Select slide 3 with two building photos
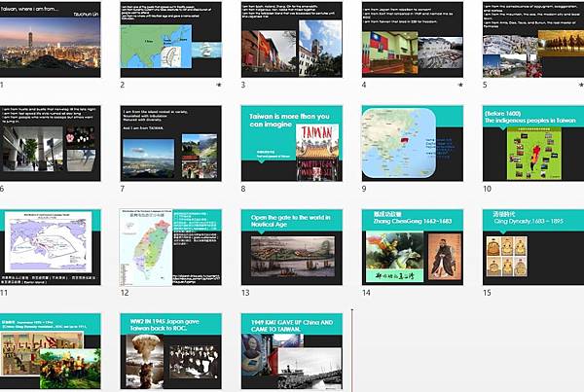584x392 pixels. click(292, 40)
